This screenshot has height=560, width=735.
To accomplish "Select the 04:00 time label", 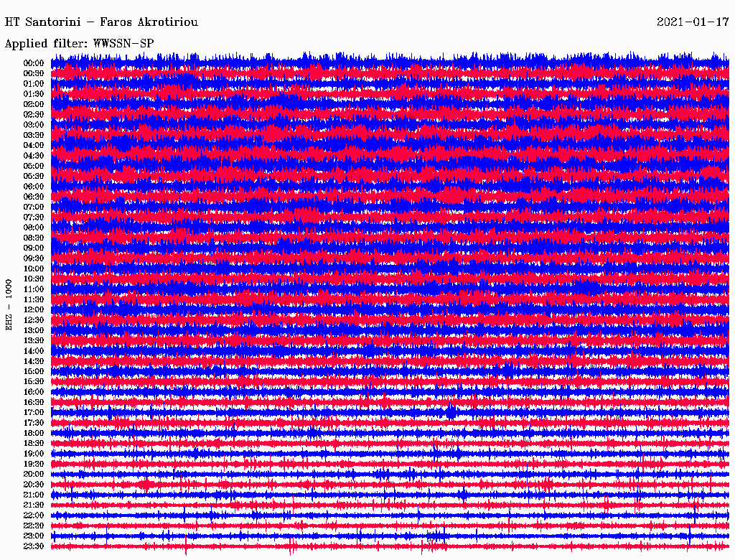I will 34,146.
